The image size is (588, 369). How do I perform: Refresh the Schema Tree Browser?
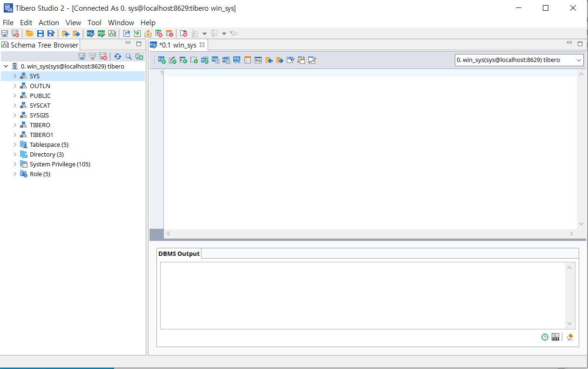pos(117,56)
